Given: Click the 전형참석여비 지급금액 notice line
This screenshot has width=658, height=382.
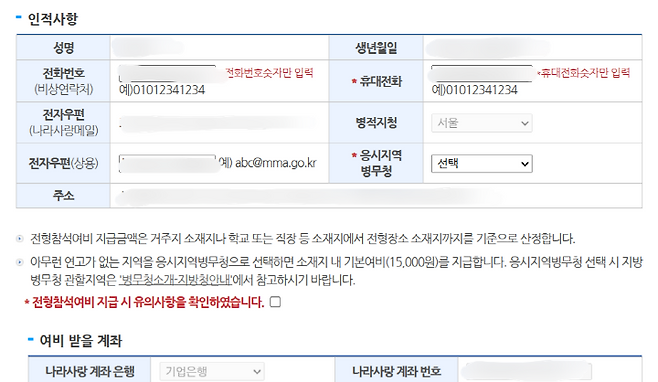Looking at the screenshot, I should click(302, 239).
